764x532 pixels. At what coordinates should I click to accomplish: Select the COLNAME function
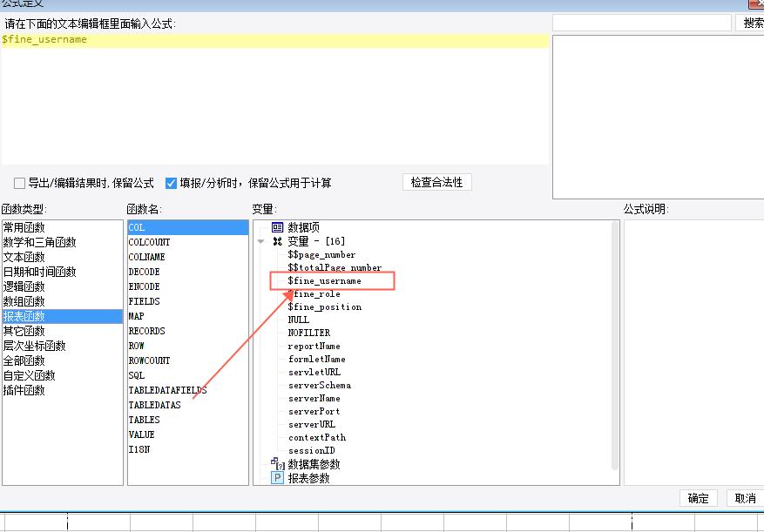tap(188, 257)
